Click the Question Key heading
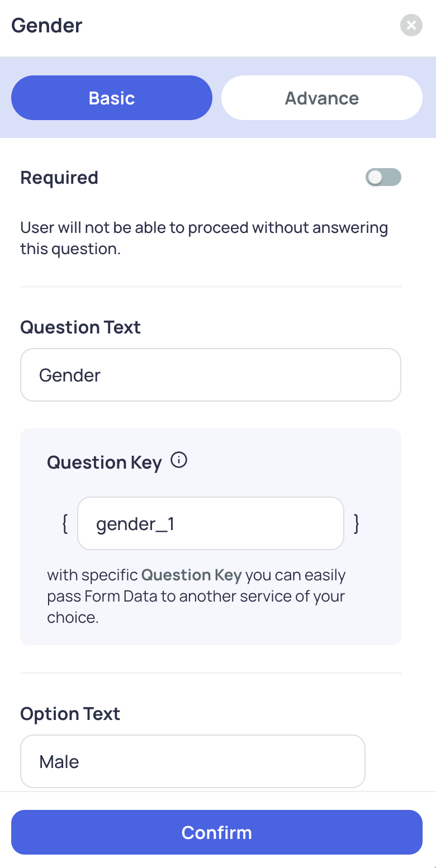 pyautogui.click(x=105, y=462)
